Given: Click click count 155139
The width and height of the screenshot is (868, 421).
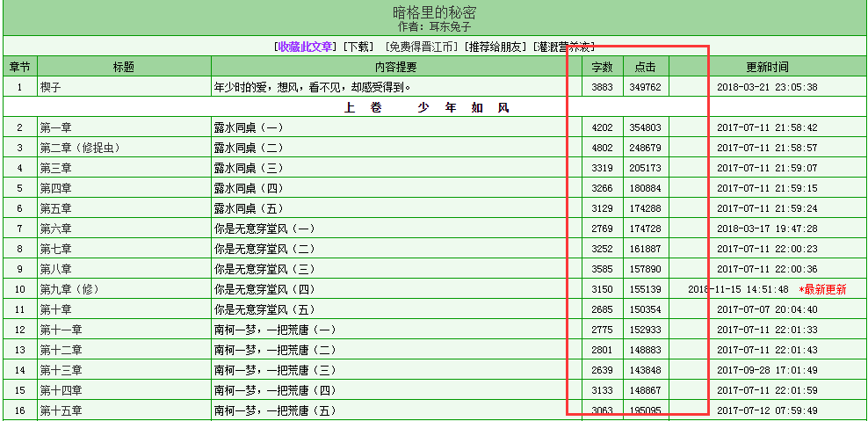Looking at the screenshot, I should point(646,289).
